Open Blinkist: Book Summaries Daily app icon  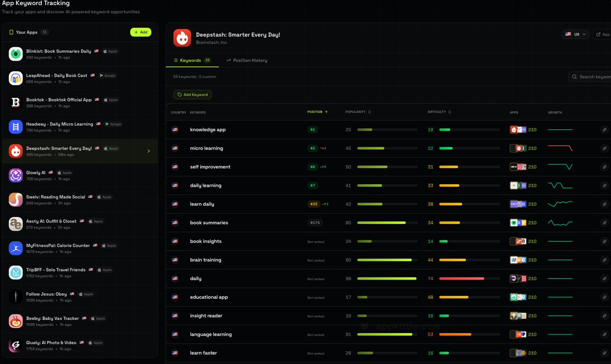16,54
